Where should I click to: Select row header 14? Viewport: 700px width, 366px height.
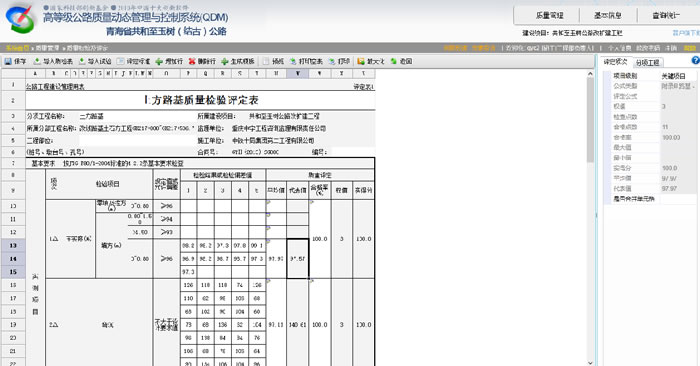coord(13,259)
